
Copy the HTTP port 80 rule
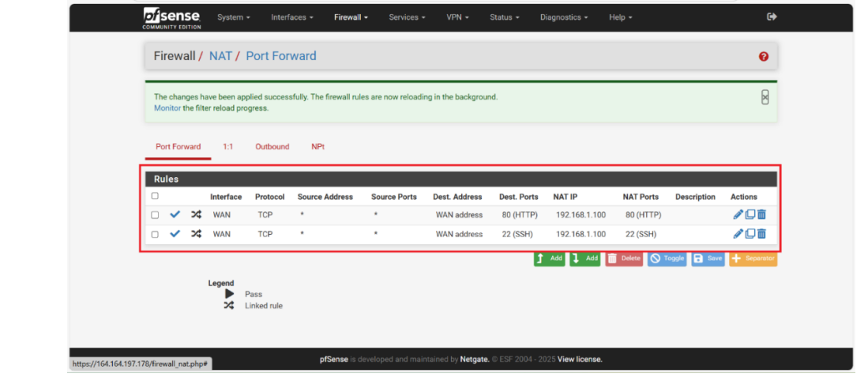750,214
